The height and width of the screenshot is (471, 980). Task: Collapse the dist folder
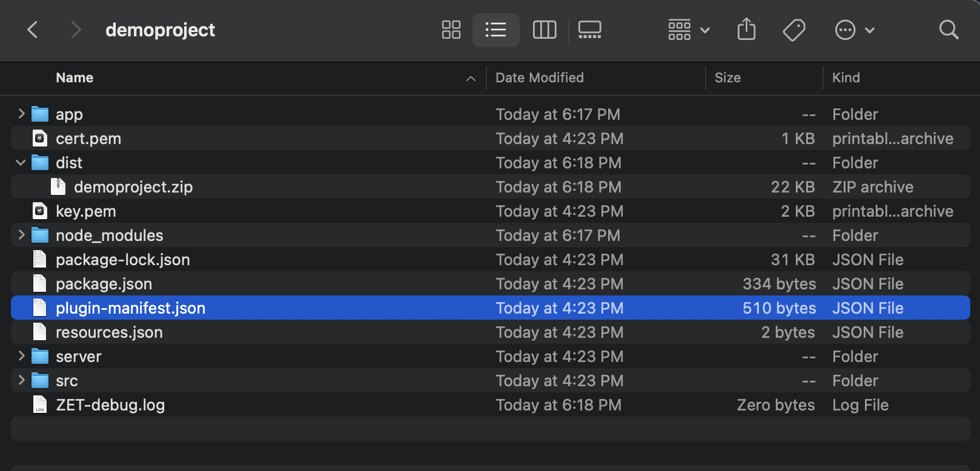pyautogui.click(x=21, y=163)
